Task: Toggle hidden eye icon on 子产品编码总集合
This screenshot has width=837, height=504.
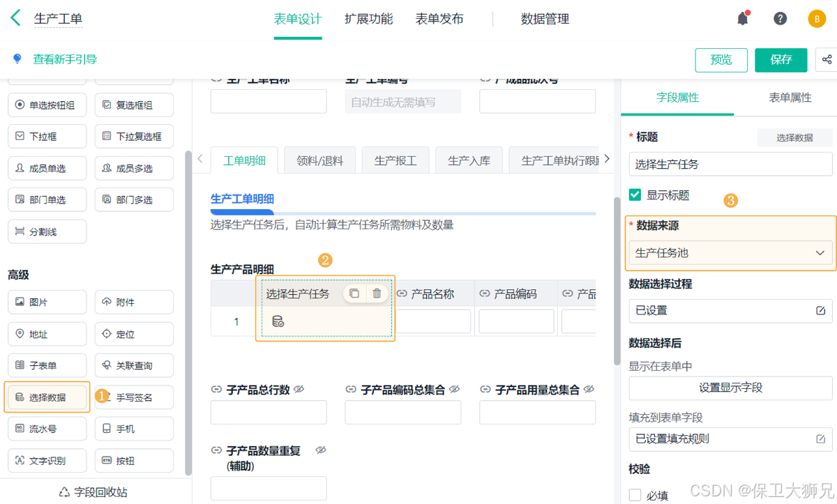Action: 455,390
